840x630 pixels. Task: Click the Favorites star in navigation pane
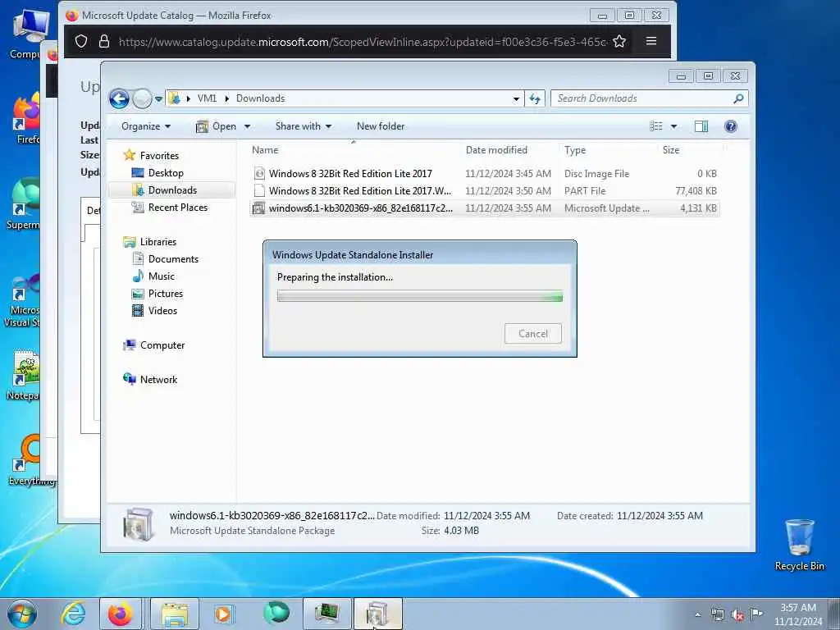pos(129,155)
